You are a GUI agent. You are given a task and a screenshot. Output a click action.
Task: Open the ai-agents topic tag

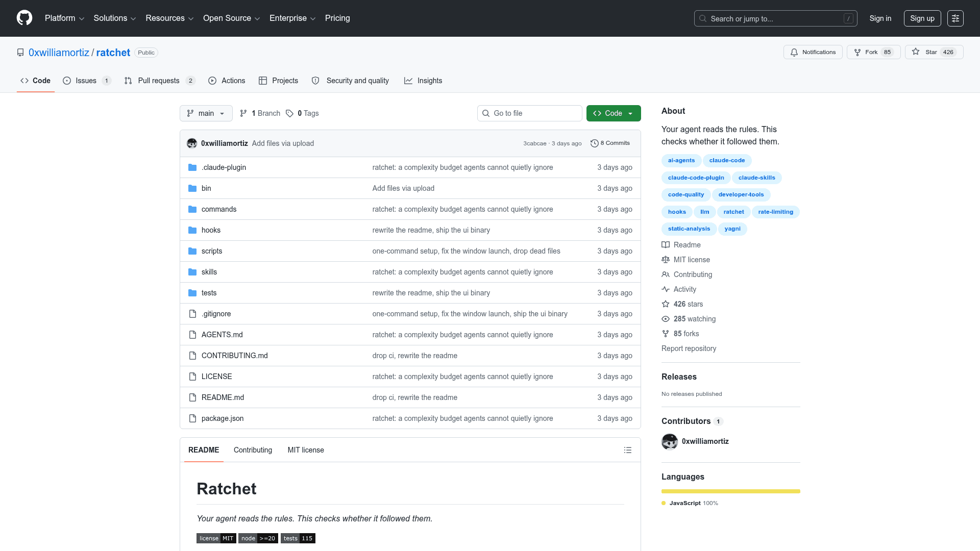[x=681, y=160]
